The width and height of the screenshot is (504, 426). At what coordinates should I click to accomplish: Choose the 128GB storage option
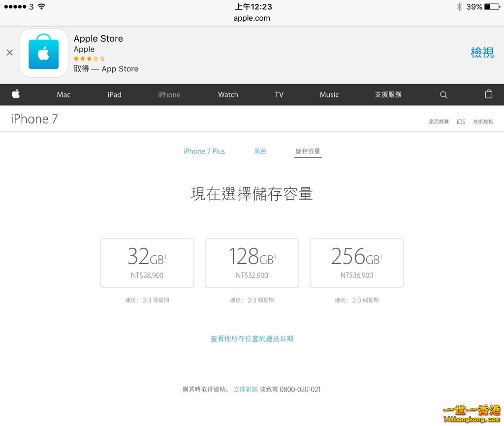(252, 263)
